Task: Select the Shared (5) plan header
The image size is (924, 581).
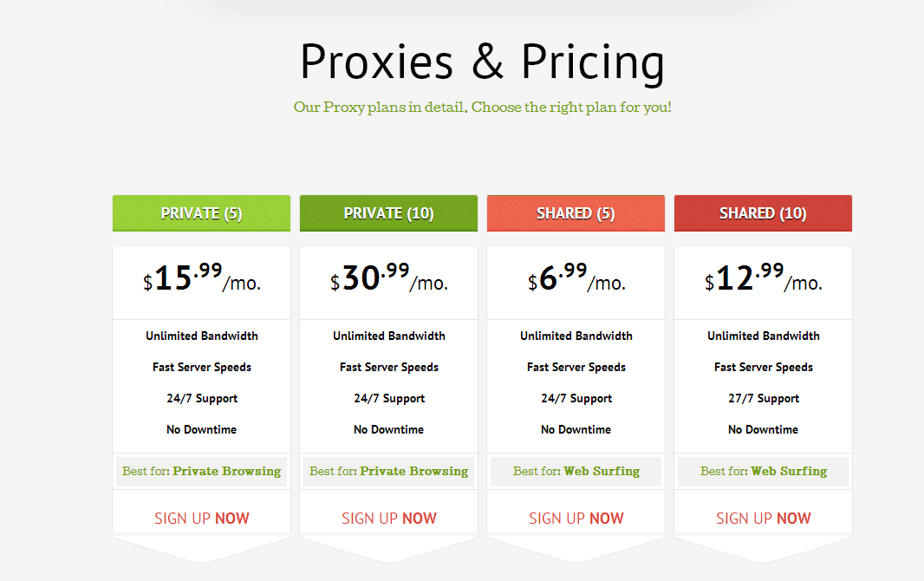Action: (x=576, y=213)
